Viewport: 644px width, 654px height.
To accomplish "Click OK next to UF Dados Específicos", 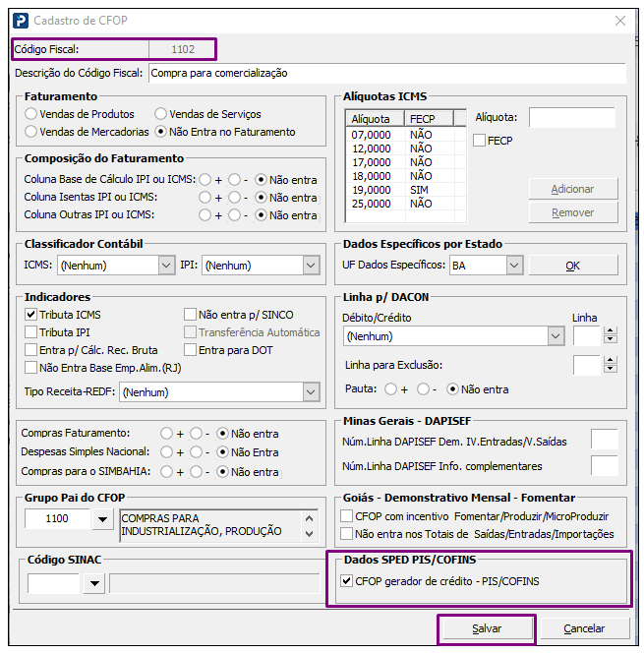I will (x=572, y=266).
